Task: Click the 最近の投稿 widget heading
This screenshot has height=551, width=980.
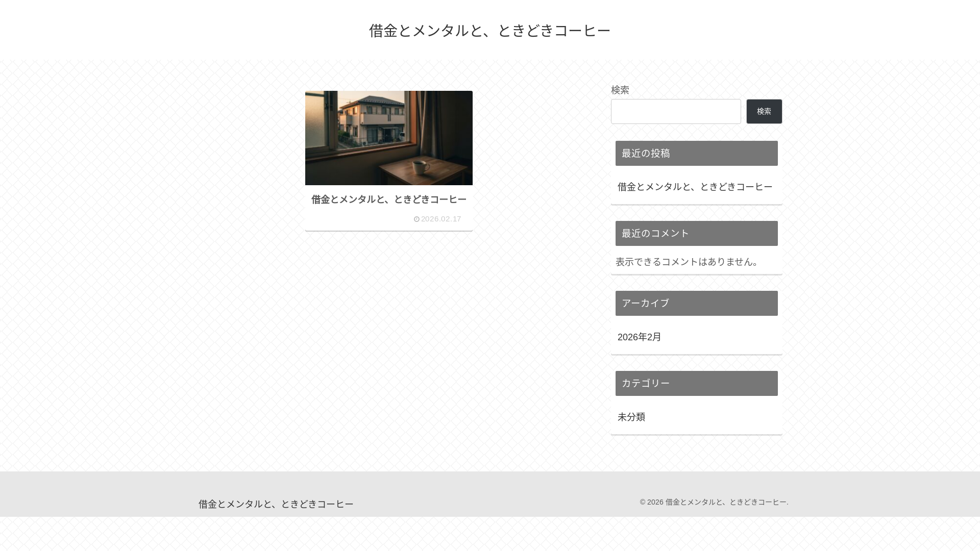Action: (x=697, y=153)
